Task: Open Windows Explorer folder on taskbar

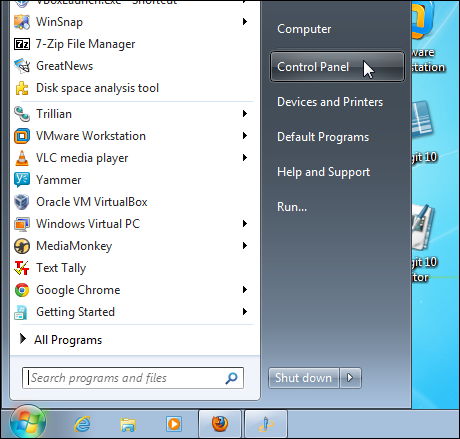Action: [128, 424]
